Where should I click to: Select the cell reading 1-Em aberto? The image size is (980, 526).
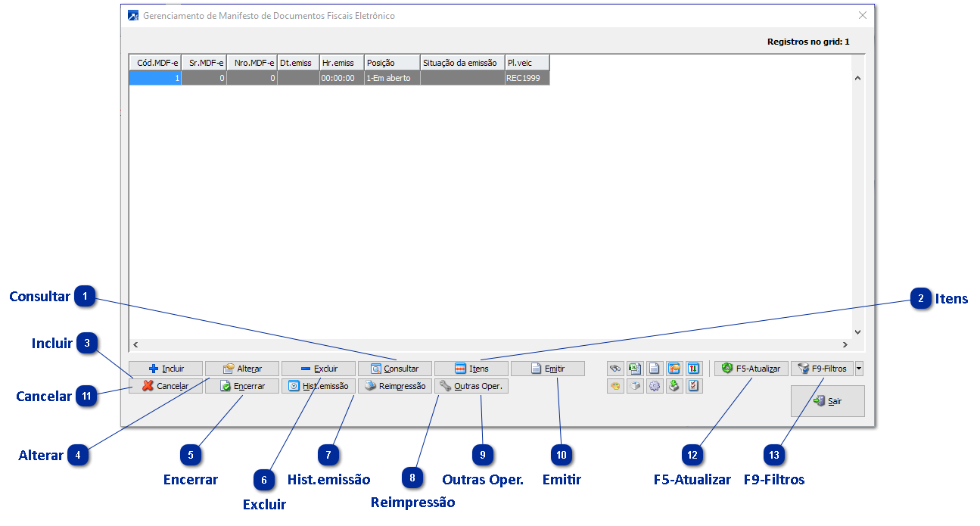[392, 78]
